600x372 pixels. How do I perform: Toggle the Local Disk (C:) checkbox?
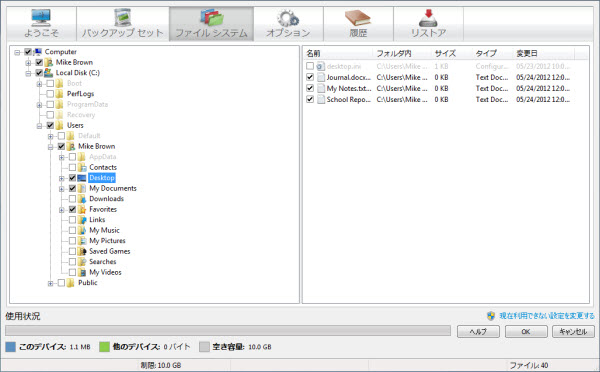(x=39, y=73)
